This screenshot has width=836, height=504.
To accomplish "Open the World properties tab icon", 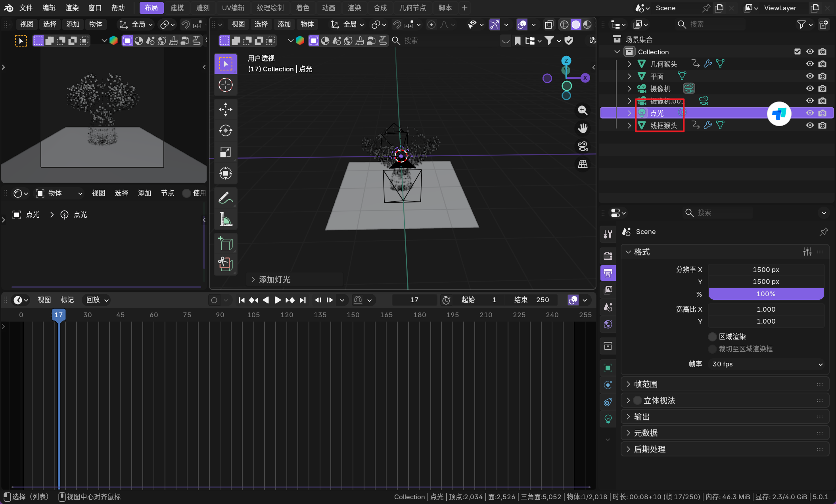I will coord(608,324).
